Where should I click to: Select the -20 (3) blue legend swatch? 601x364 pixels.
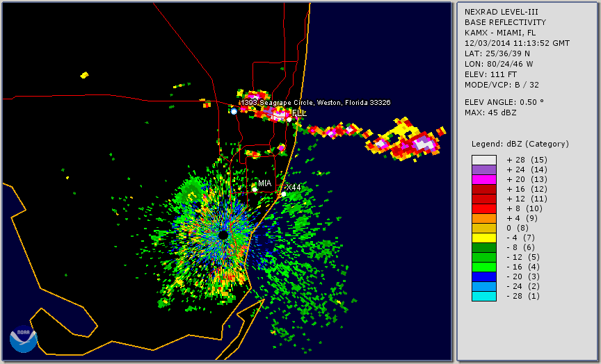point(484,276)
